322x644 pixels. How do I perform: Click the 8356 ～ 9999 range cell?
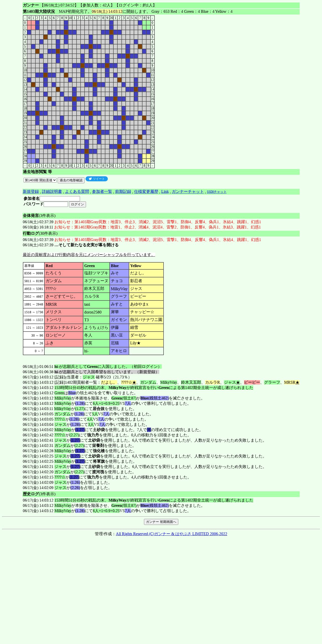point(34,273)
